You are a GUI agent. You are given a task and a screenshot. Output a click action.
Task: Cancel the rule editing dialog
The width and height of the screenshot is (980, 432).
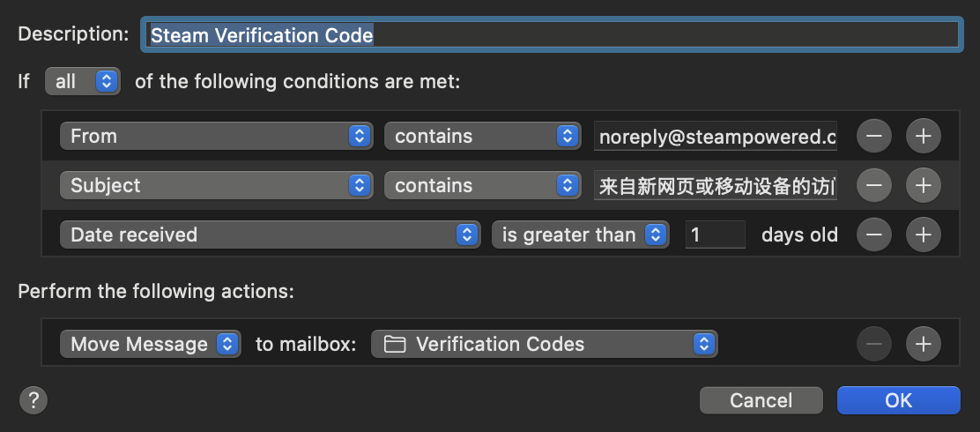(761, 400)
